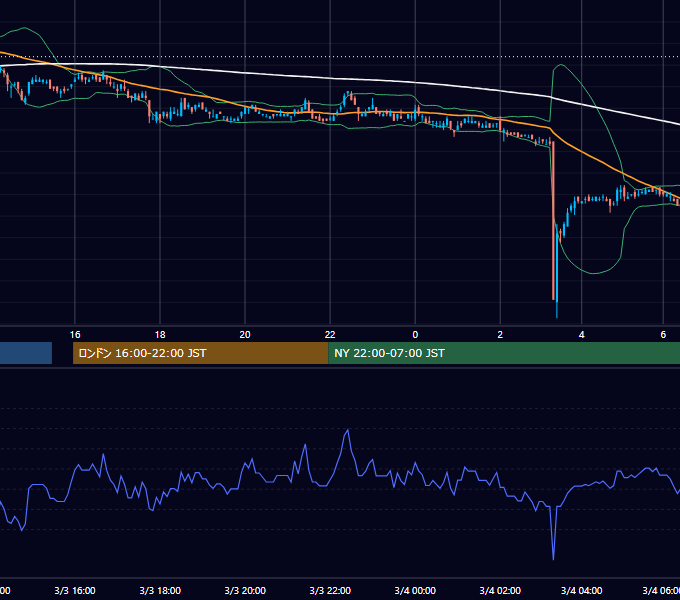This screenshot has width=680, height=600.
Task: Click the London 16:00-22:00 JST session bar
Action: pyautogui.click(x=200, y=353)
